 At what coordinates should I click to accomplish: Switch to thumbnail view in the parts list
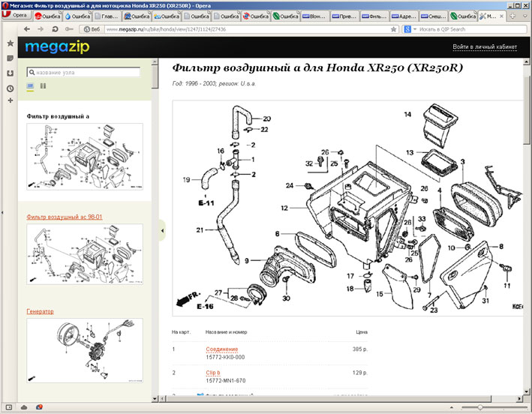[x=31, y=86]
